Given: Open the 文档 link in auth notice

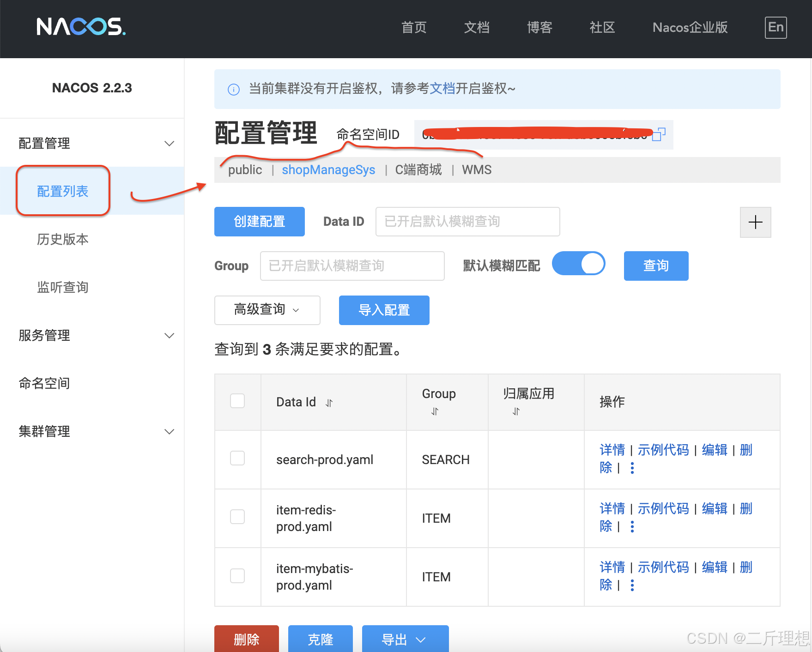Looking at the screenshot, I should pos(442,88).
